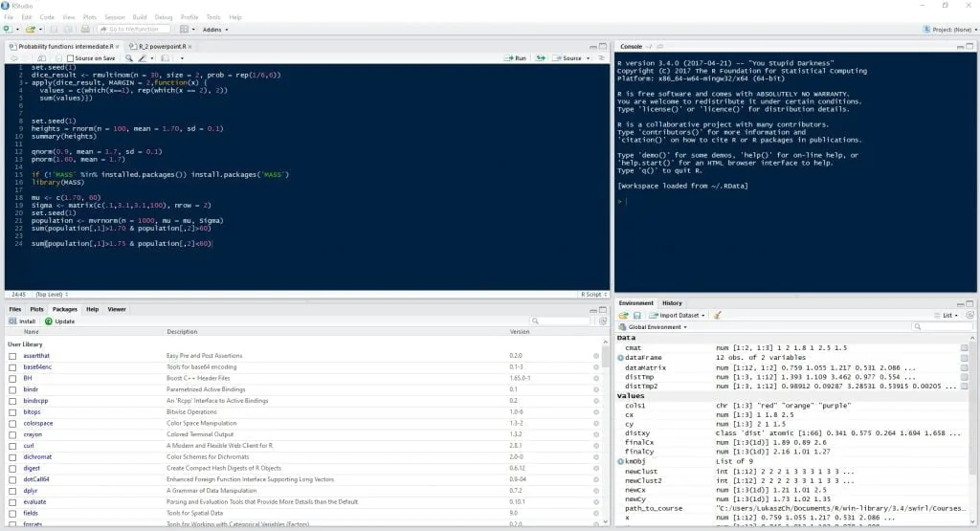This screenshot has height=531, width=980.
Task: Close the R_2 powerpoint.R tab
Action: pos(190,46)
